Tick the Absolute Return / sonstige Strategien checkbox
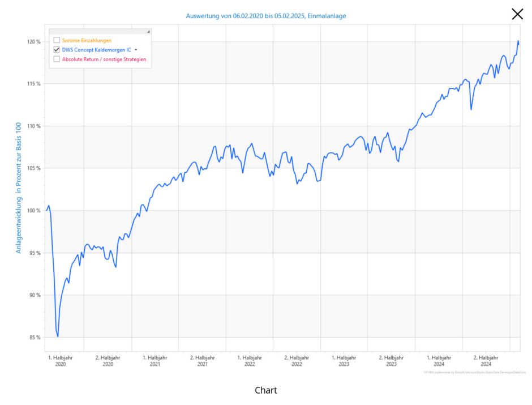The height and width of the screenshot is (405, 532). pos(57,58)
